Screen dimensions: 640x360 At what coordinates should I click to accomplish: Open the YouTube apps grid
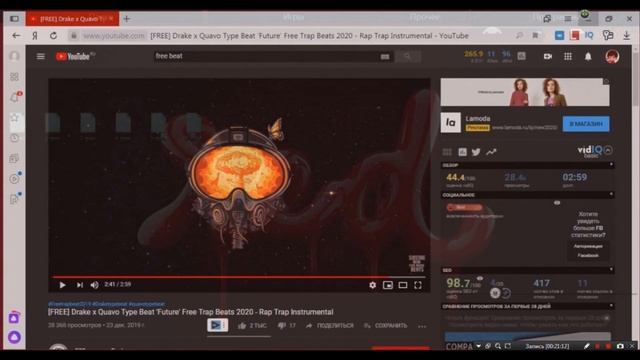point(568,56)
